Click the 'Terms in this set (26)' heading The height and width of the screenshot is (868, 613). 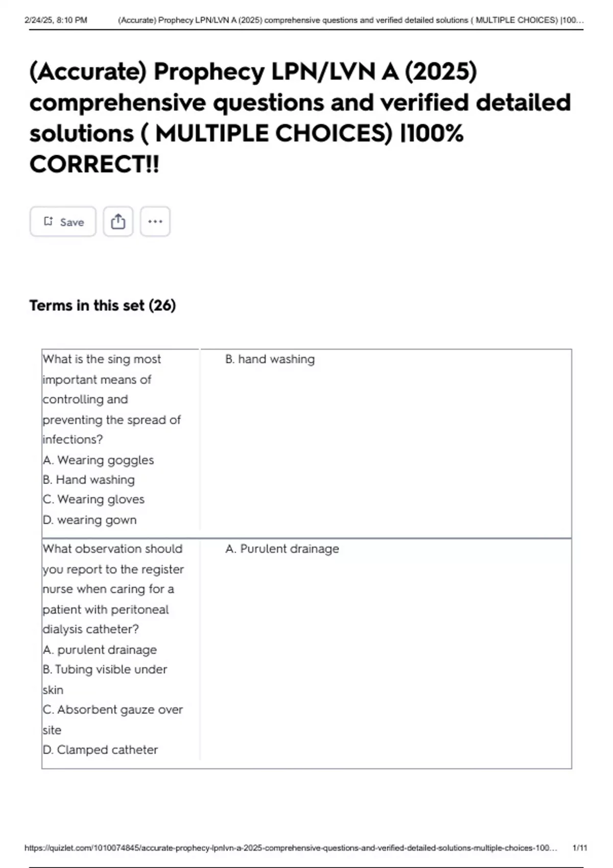coord(103,305)
